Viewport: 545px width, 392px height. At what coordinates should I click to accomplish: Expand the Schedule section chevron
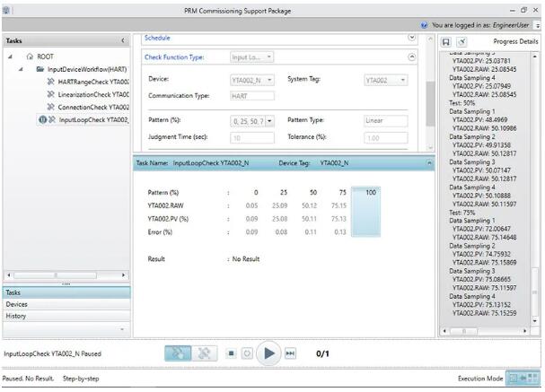point(412,37)
